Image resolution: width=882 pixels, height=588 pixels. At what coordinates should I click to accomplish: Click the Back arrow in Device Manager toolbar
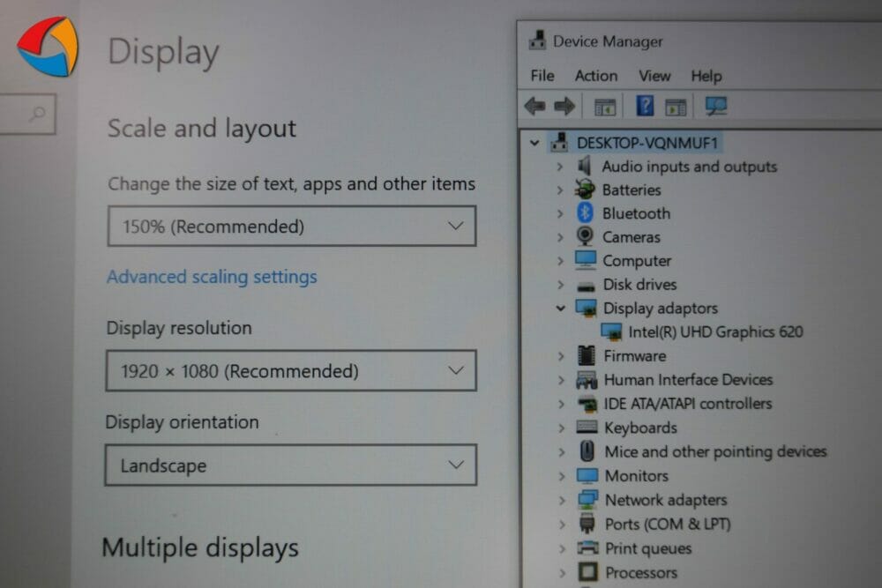[535, 106]
